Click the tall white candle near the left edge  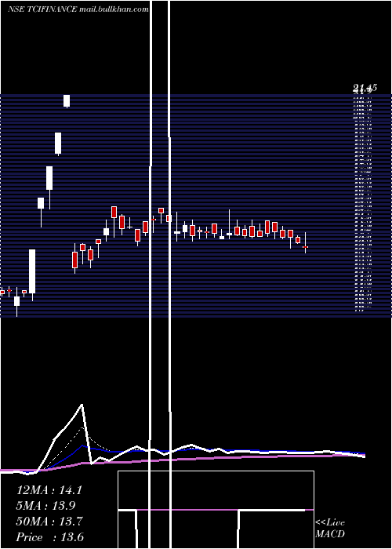tap(32, 274)
